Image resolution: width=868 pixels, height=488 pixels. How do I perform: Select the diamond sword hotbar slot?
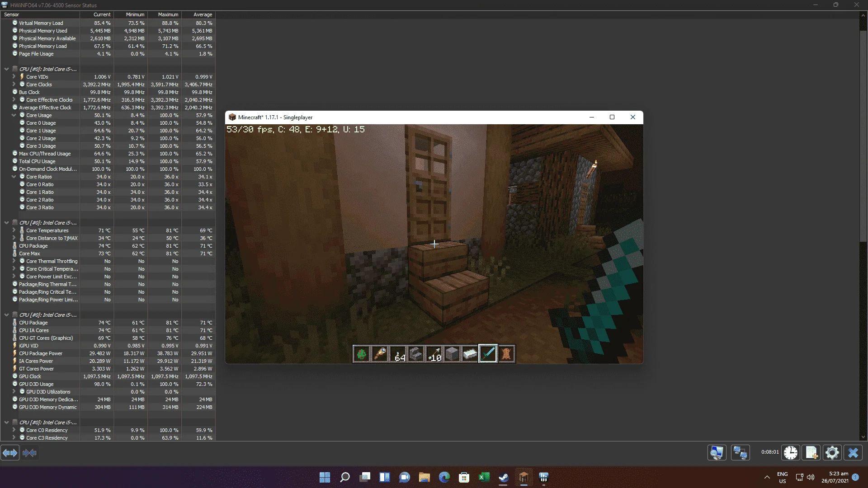(x=488, y=354)
